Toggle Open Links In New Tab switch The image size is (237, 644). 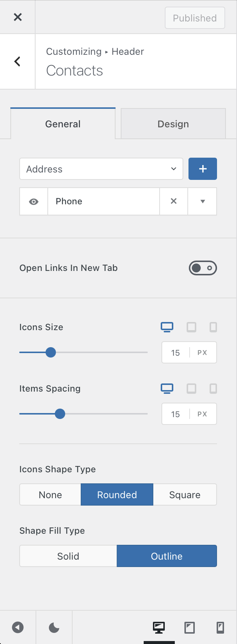click(203, 268)
